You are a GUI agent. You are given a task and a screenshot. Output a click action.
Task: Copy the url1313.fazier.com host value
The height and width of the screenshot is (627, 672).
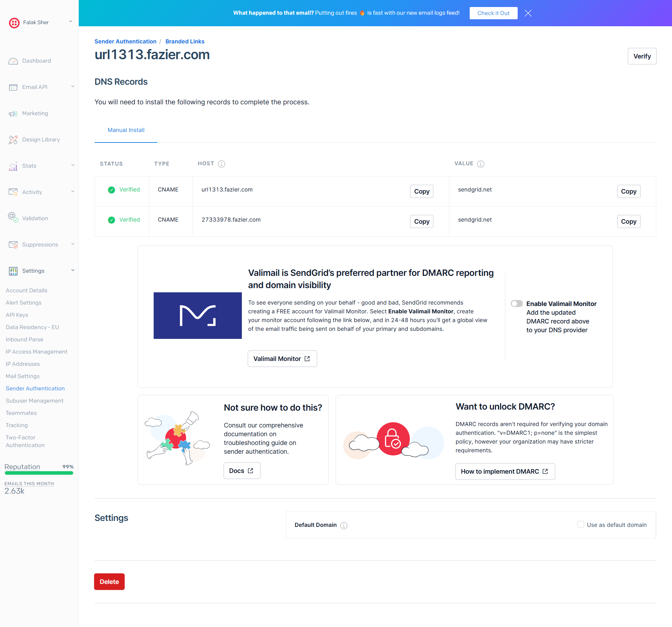(422, 191)
